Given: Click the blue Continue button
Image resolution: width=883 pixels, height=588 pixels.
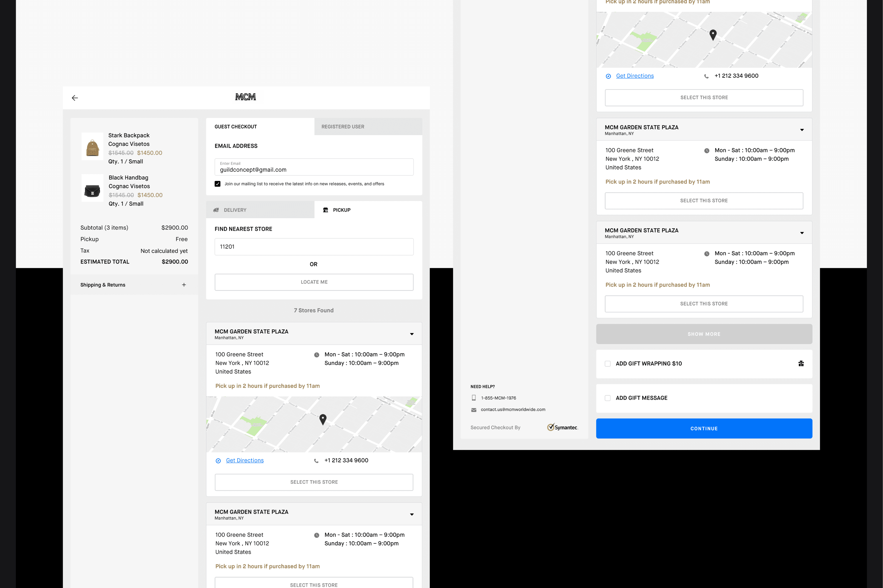Looking at the screenshot, I should 704,429.
